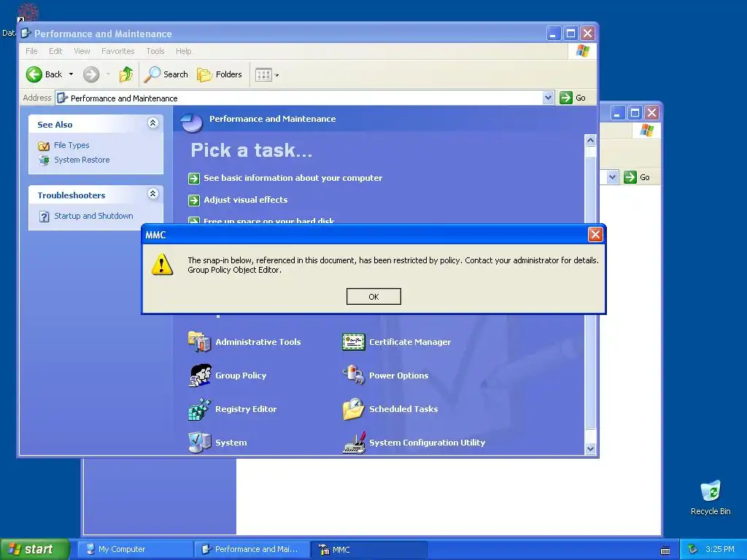Click the clock showing 3:25 PM
This screenshot has width=747, height=560.
click(720, 549)
